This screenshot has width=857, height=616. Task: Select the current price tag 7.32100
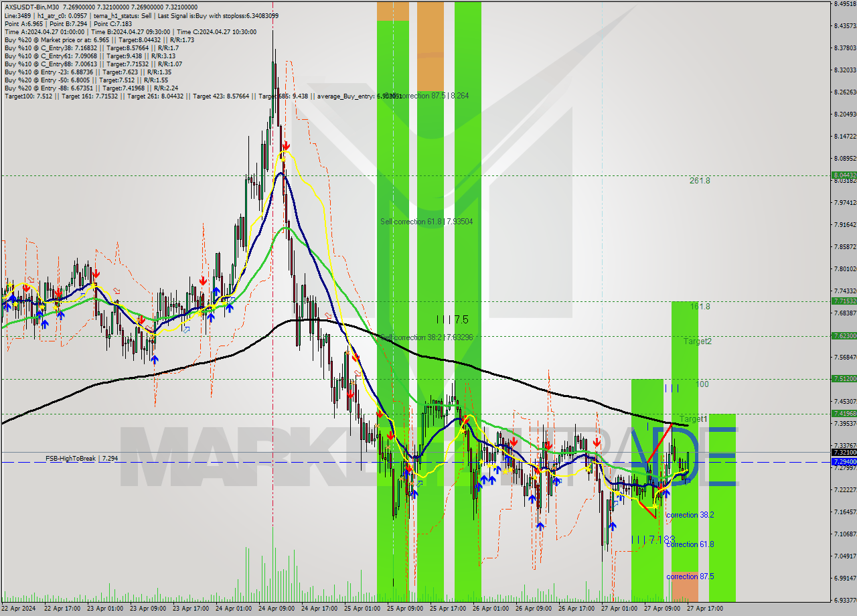point(844,453)
